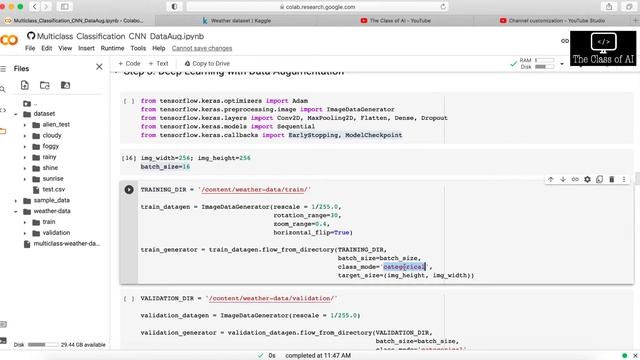The width and height of the screenshot is (640, 360).
Task: Open the terminal icon at bottom-left
Action: point(3,340)
